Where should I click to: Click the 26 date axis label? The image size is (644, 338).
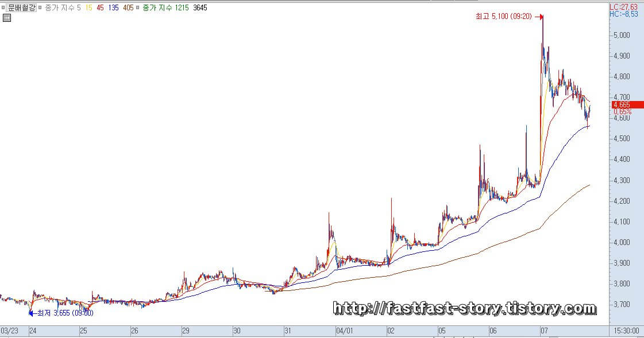(x=134, y=331)
